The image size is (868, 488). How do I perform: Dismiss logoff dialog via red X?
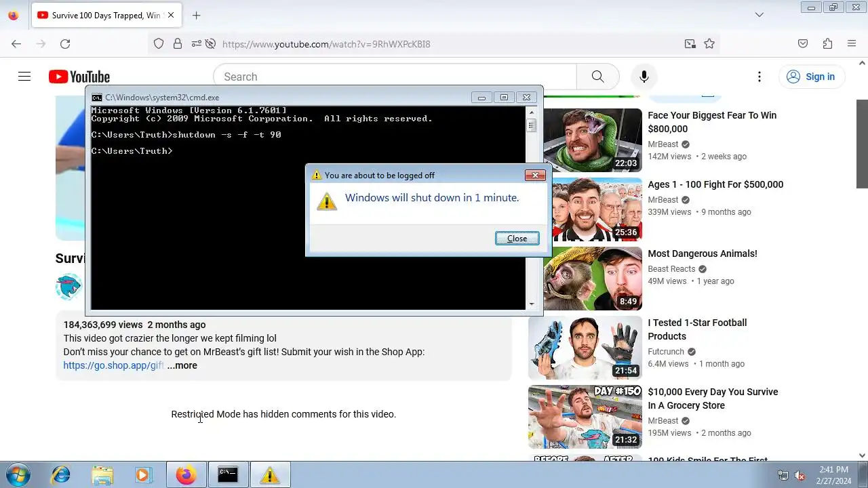point(535,176)
